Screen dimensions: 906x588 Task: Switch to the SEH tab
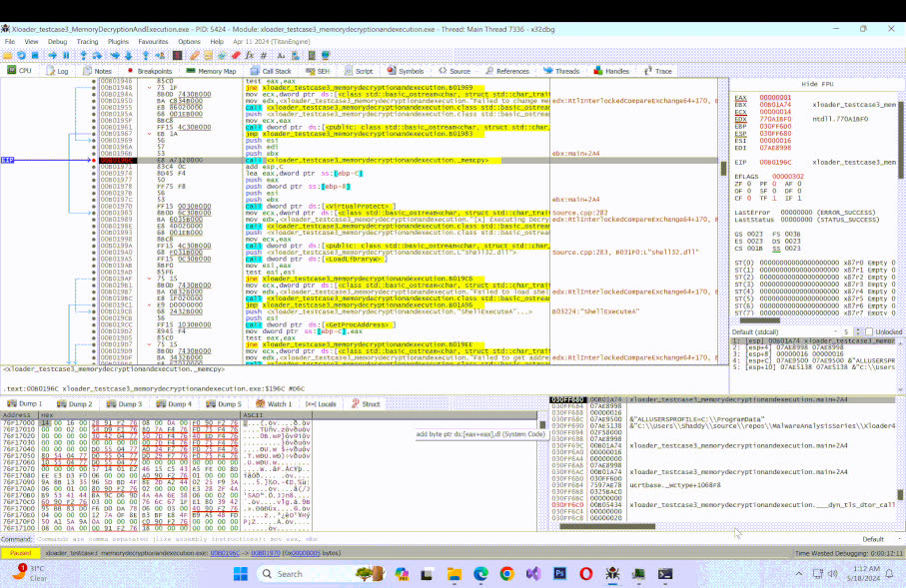click(x=319, y=71)
